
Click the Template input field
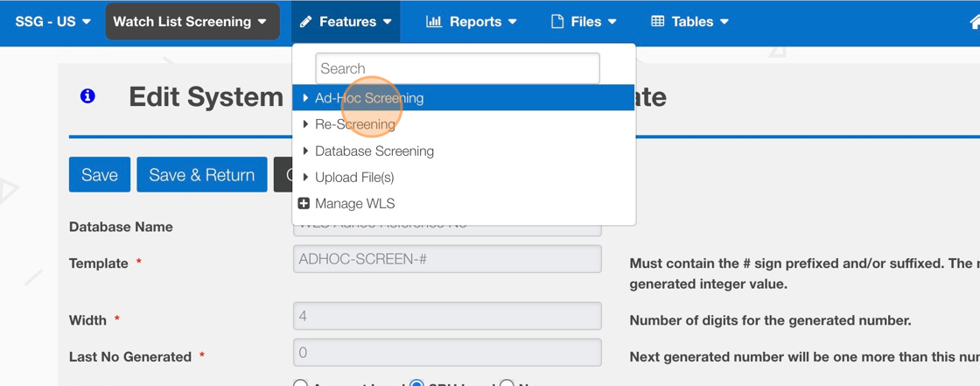(x=447, y=259)
